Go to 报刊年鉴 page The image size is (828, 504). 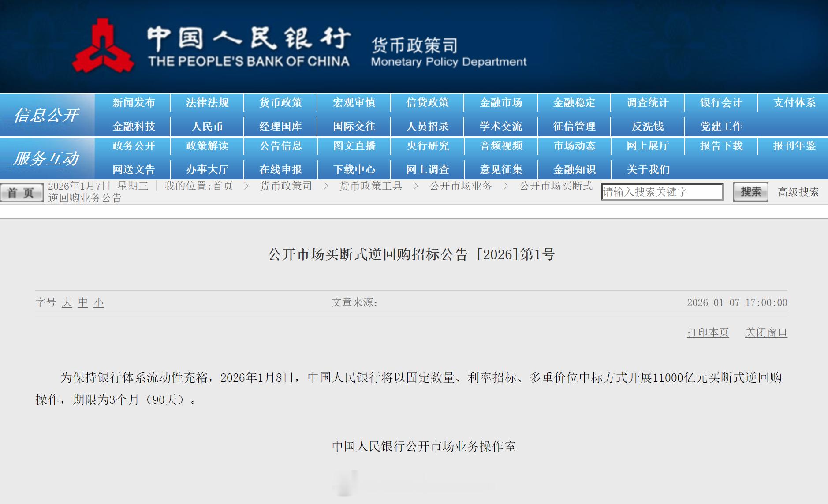[x=794, y=146]
